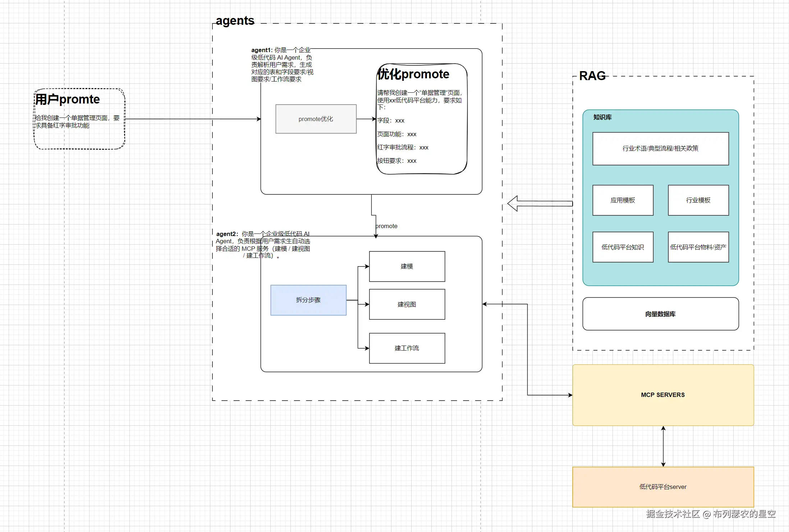Screen dimensions: 789x532
Task: Click the 拆分步骤 blue box
Action: [x=308, y=300]
